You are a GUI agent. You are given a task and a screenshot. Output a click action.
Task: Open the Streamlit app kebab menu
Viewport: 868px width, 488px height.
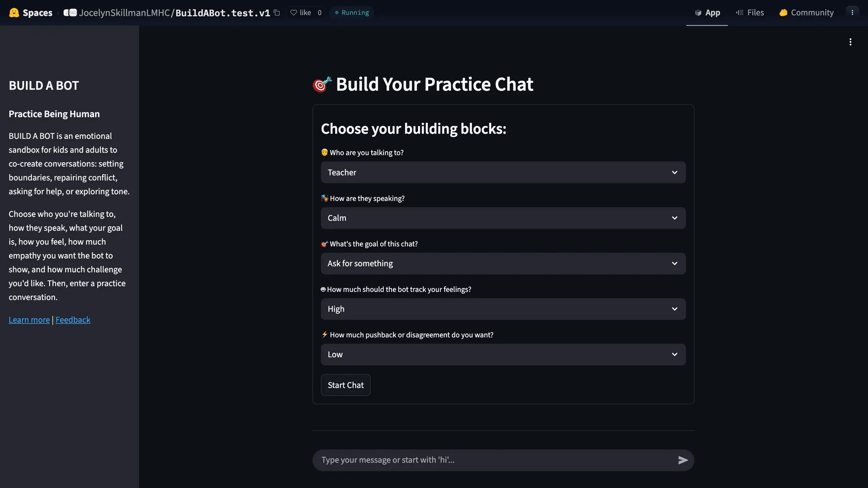[850, 42]
